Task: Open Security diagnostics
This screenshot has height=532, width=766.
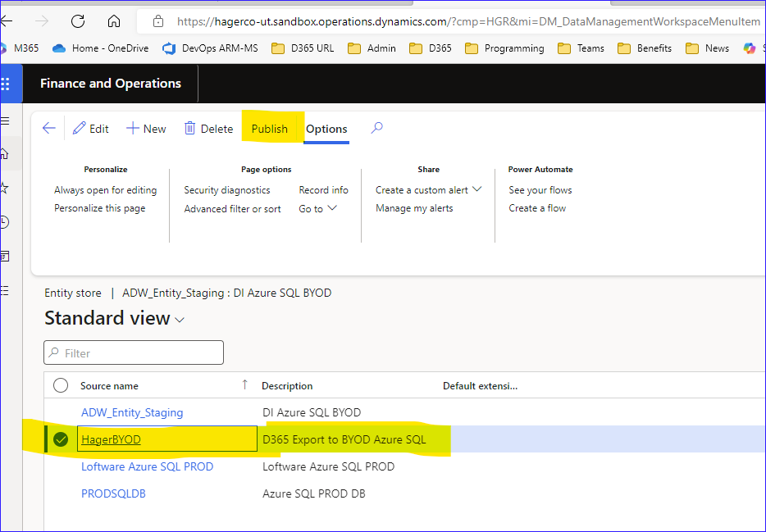Action: [x=227, y=190]
